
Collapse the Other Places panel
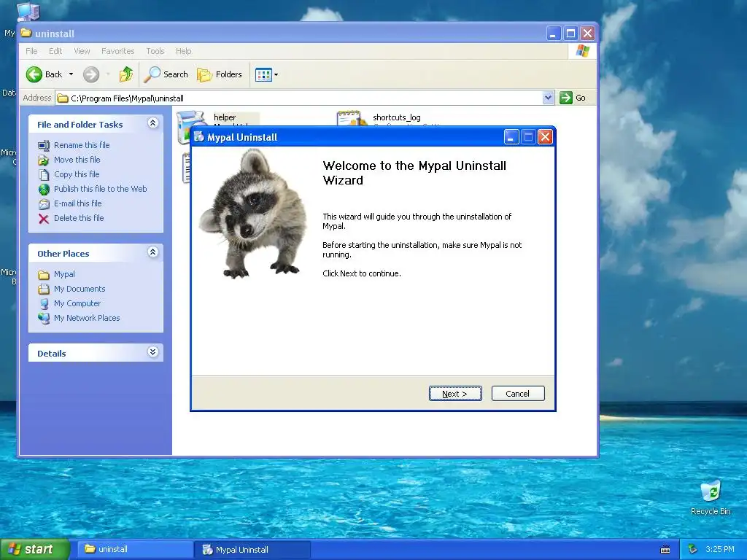coord(152,252)
